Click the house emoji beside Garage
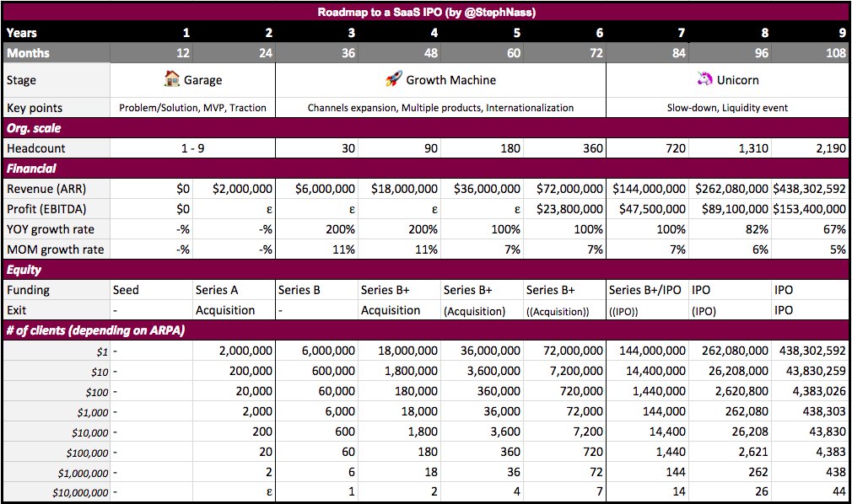Image resolution: width=852 pixels, height=504 pixels. click(172, 79)
